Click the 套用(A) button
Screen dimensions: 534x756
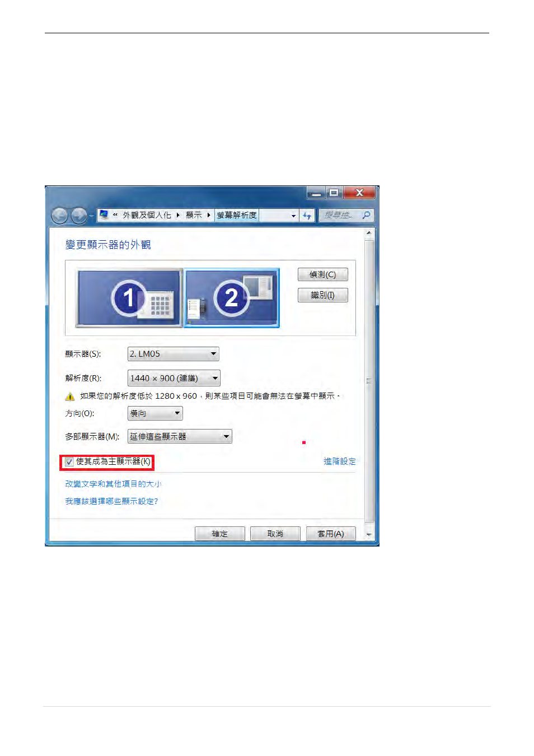[x=331, y=534]
